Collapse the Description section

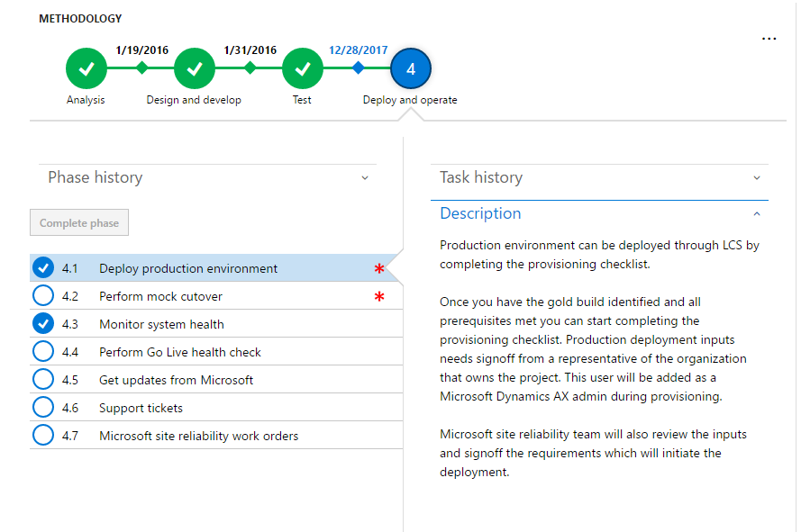coord(757,214)
